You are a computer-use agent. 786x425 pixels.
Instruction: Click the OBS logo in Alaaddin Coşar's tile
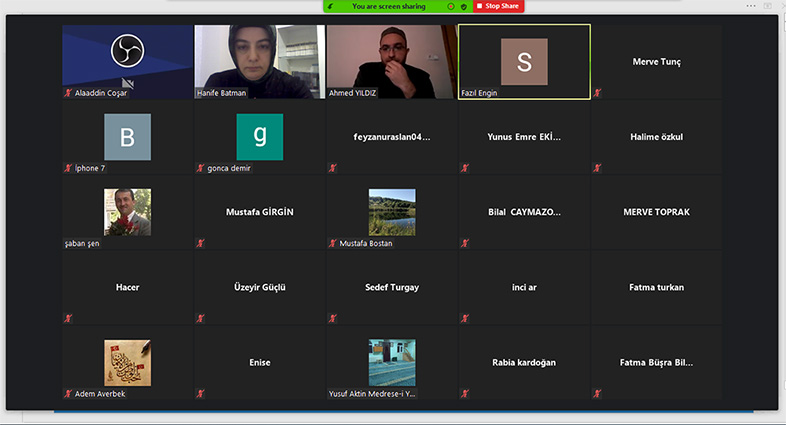click(127, 51)
